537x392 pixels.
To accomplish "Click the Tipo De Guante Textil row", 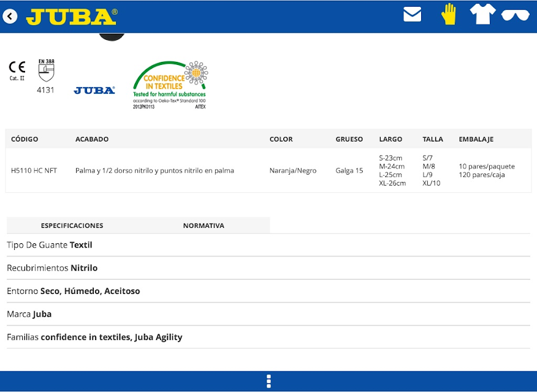I will [268, 245].
